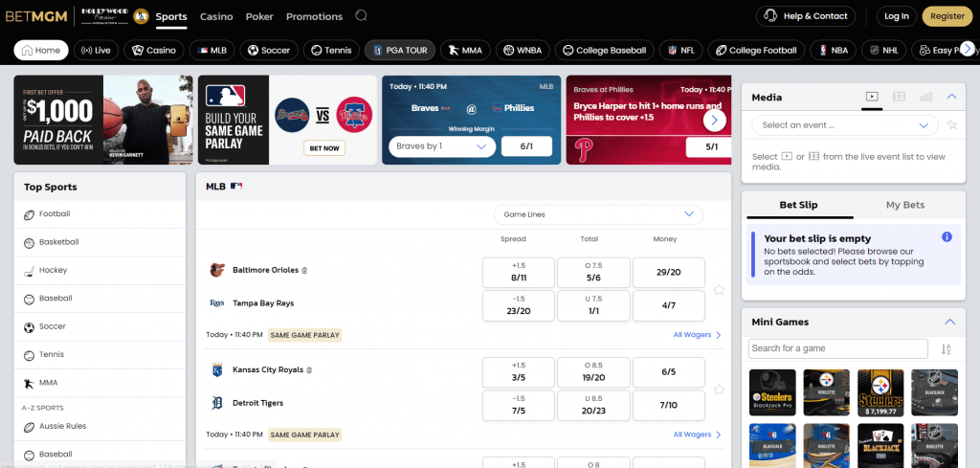980x468 pixels.
Task: Select Orioles +1.5 spread at 8/11
Action: [x=518, y=273]
